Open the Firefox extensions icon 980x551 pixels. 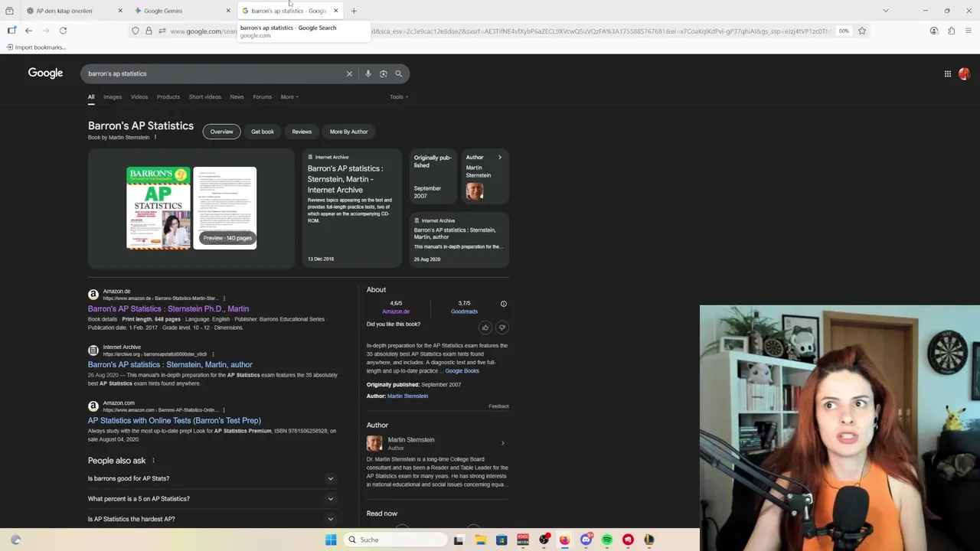pos(951,31)
